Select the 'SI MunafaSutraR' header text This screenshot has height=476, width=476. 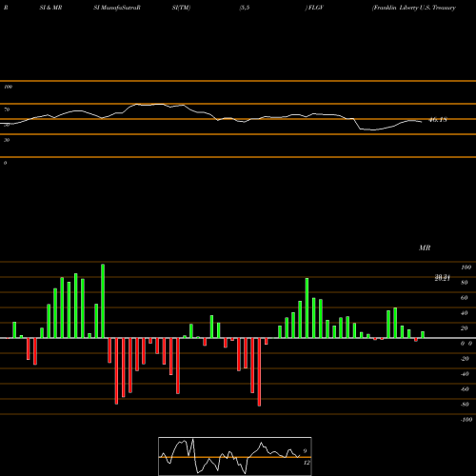click(117, 8)
